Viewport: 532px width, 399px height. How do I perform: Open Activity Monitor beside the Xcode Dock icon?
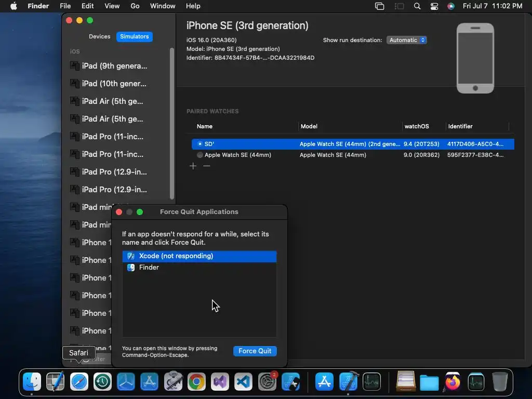tap(371, 382)
